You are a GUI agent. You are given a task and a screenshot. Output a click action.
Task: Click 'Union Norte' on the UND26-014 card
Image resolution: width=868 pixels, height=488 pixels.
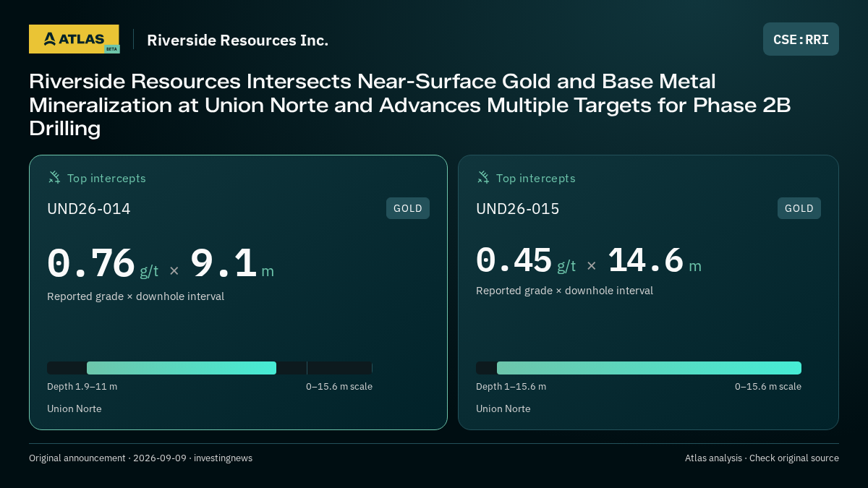[75, 408]
